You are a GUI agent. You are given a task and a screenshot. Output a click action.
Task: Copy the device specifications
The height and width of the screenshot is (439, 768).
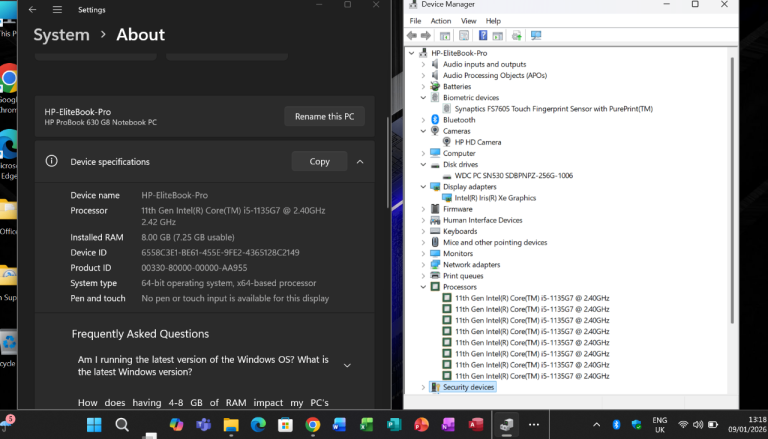[319, 161]
